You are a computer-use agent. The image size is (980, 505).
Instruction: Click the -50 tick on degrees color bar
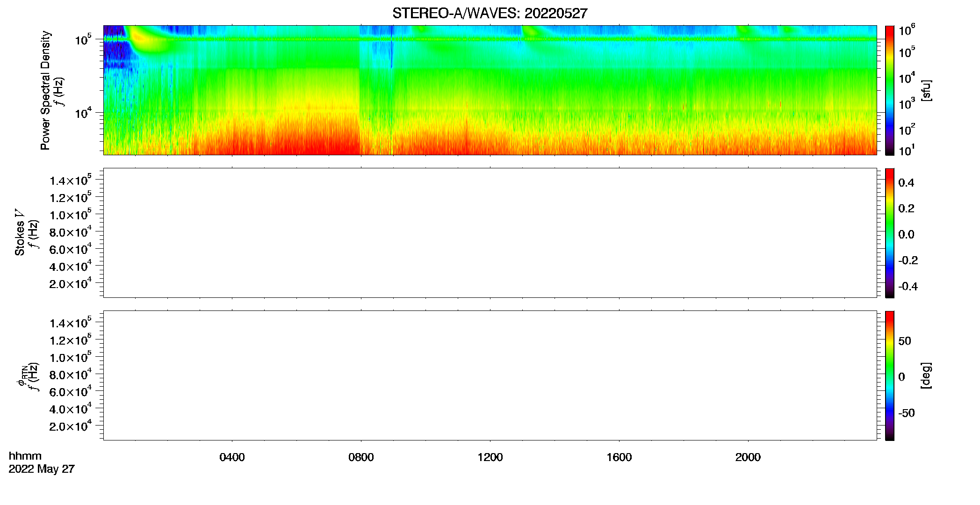point(907,413)
